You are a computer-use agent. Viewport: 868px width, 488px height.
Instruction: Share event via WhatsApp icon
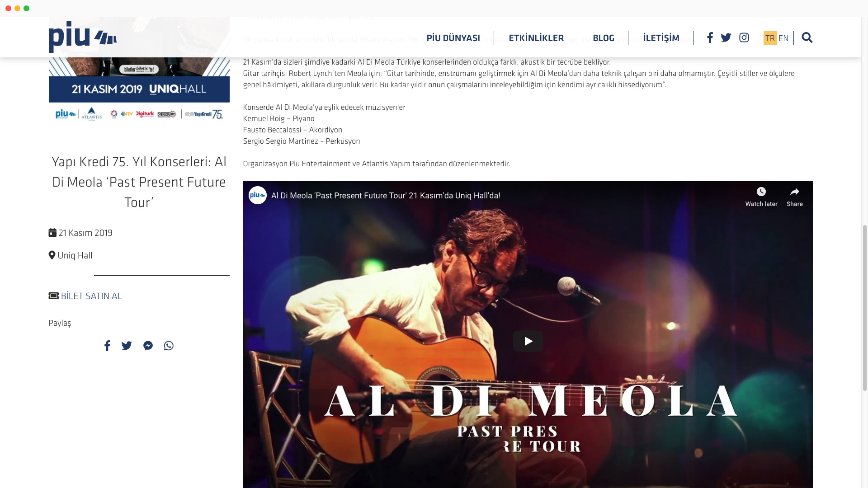pyautogui.click(x=169, y=346)
